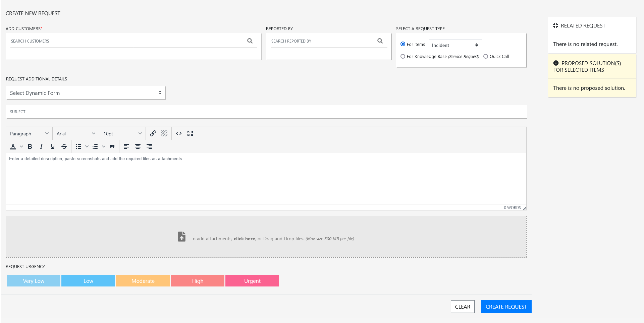The width and height of the screenshot is (644, 323).
Task: Apply strikethrough formatting
Action: [x=64, y=146]
